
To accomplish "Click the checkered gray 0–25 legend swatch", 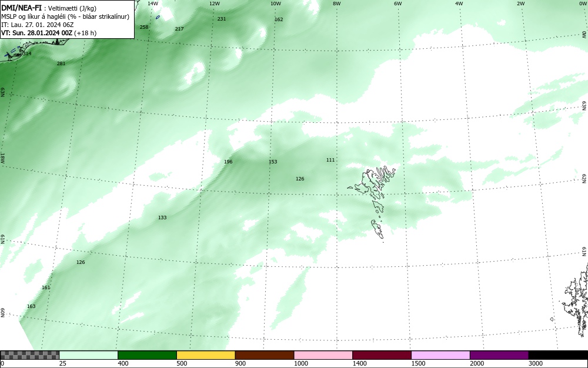I will pos(29,355).
